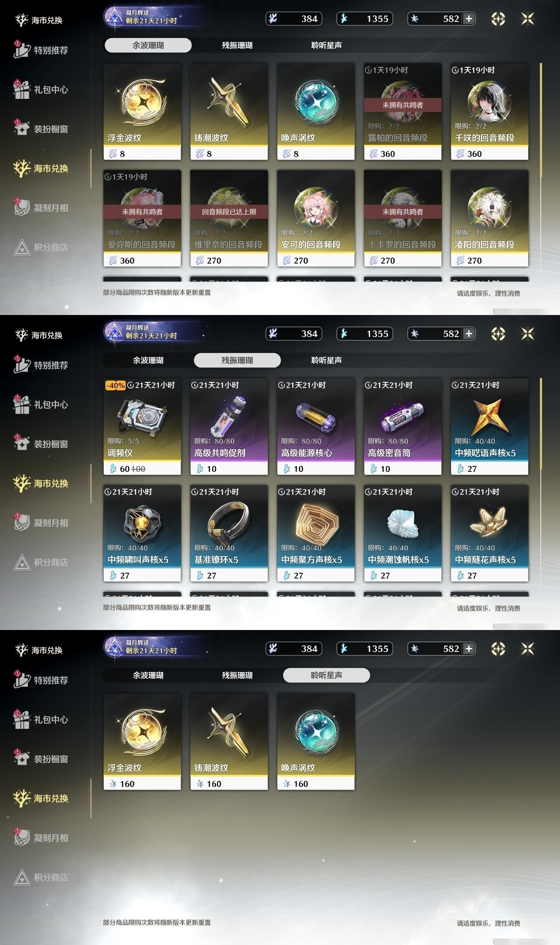Select the 调频仪 device icon with -40% badge
This screenshot has height=945, width=560.
click(x=142, y=415)
